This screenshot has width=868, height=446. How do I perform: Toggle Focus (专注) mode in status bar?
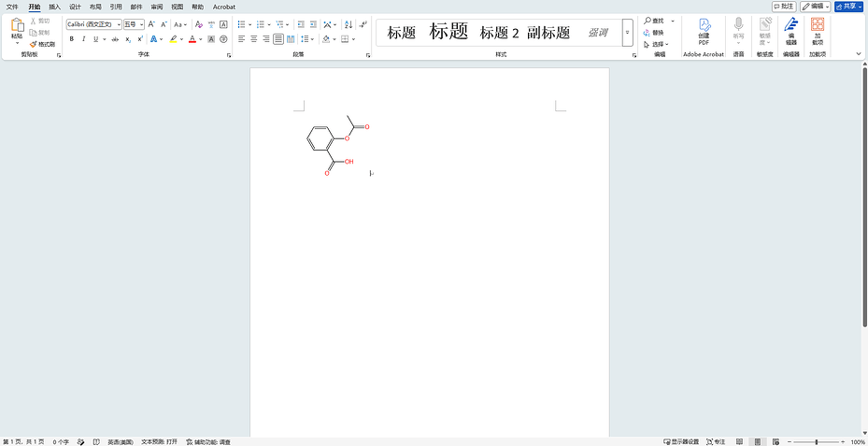pos(716,441)
